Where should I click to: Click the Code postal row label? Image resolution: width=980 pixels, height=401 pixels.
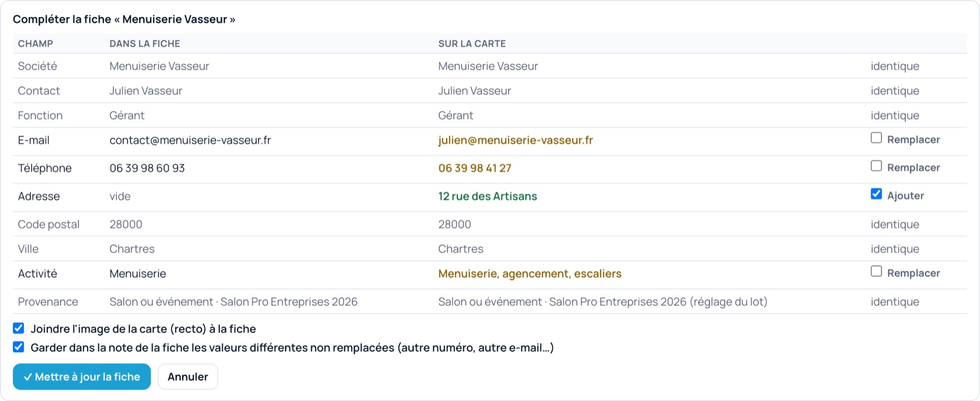(x=48, y=225)
